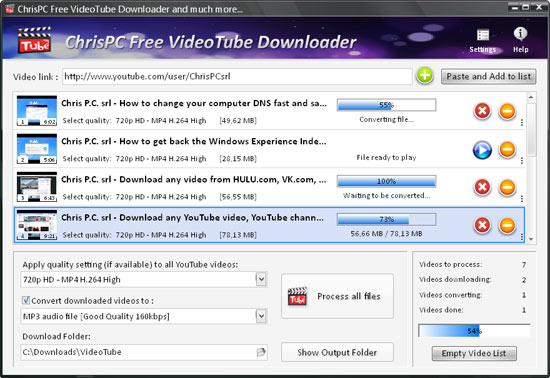550x378 pixels.
Task: Click the Video link input field
Action: [x=237, y=76]
